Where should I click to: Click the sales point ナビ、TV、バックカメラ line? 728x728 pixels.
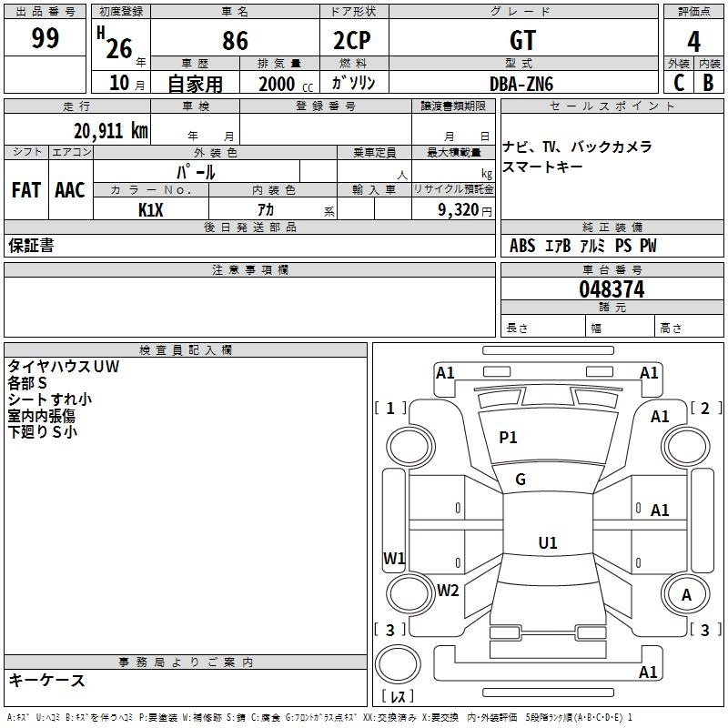pos(577,147)
